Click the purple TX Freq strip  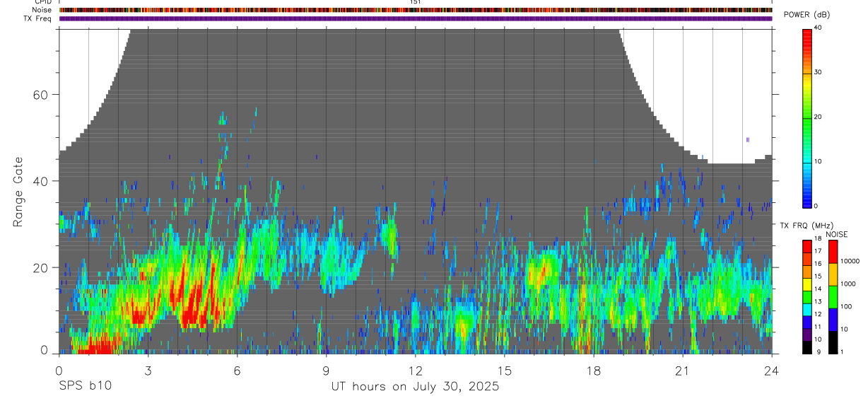[416, 18]
